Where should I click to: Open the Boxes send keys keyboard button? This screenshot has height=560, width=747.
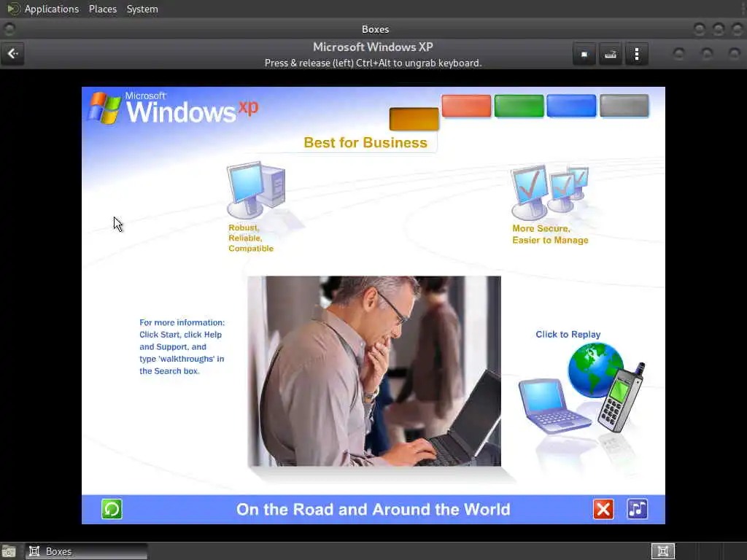click(611, 54)
